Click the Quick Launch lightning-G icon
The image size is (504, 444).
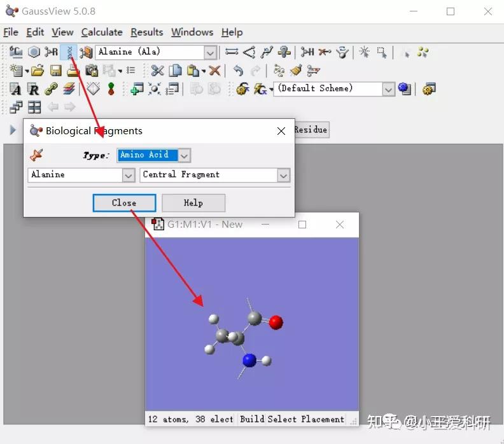coord(260,89)
